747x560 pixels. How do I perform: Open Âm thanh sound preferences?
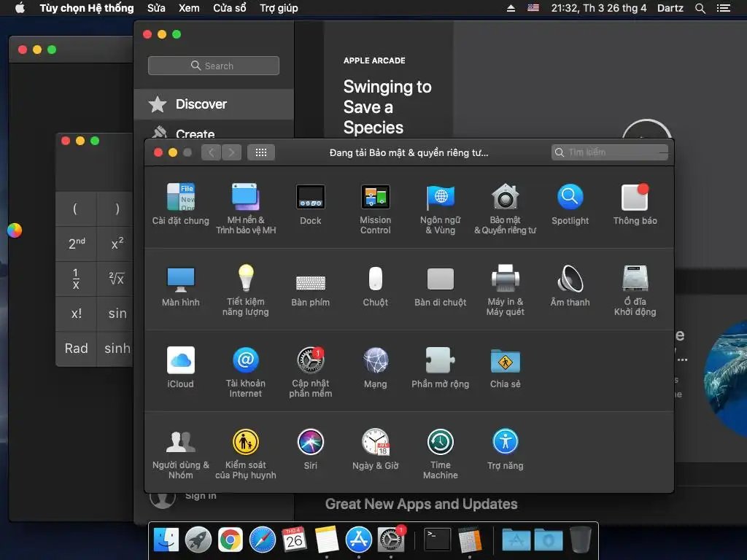(570, 285)
